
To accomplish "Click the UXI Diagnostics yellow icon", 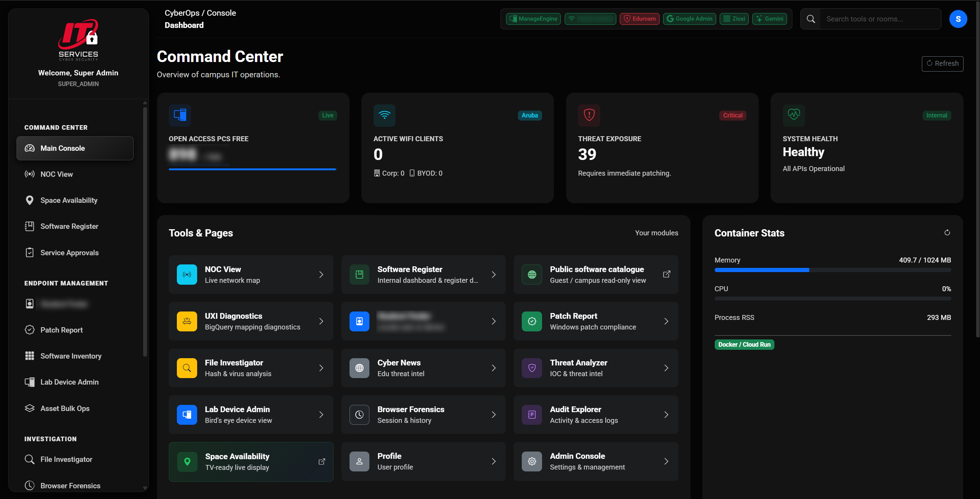I will 187,321.
